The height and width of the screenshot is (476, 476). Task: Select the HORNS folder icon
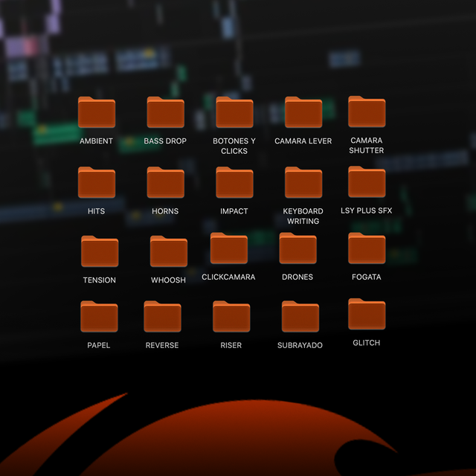165,183
